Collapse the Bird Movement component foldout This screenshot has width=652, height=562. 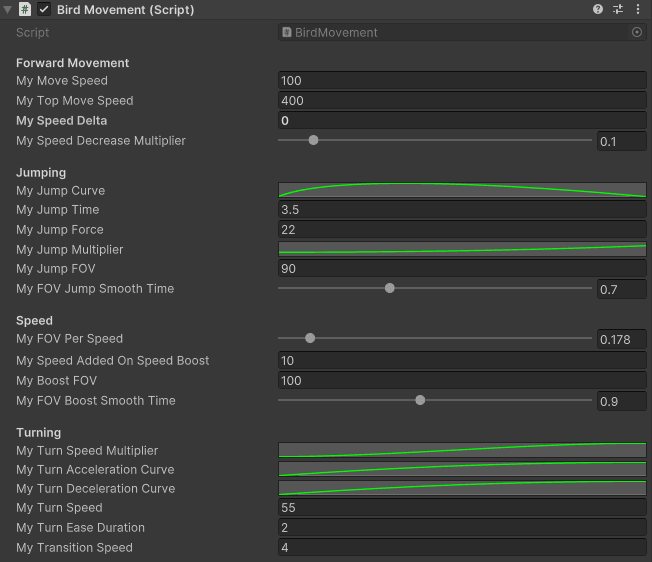[7, 10]
